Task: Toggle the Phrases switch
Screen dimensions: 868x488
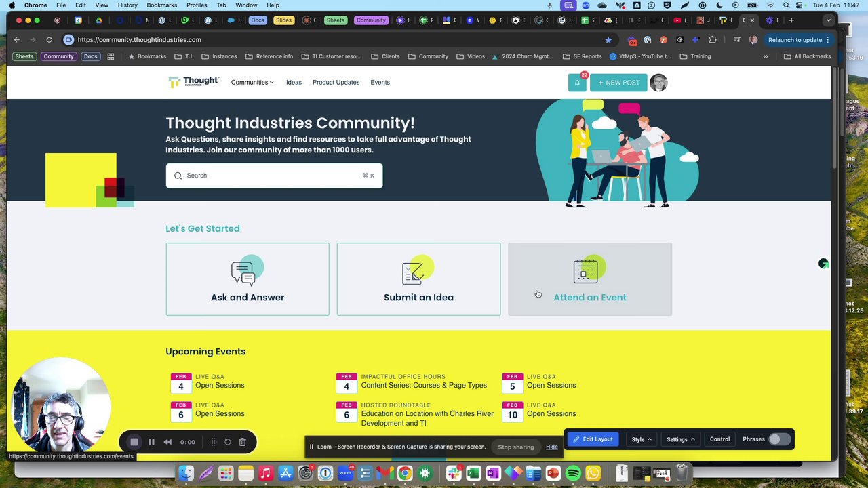Action: point(779,439)
